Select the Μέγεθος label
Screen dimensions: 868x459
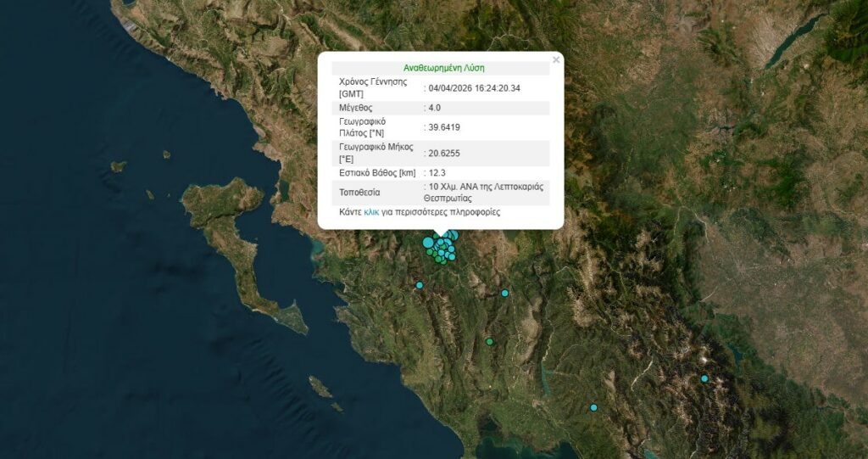355,108
